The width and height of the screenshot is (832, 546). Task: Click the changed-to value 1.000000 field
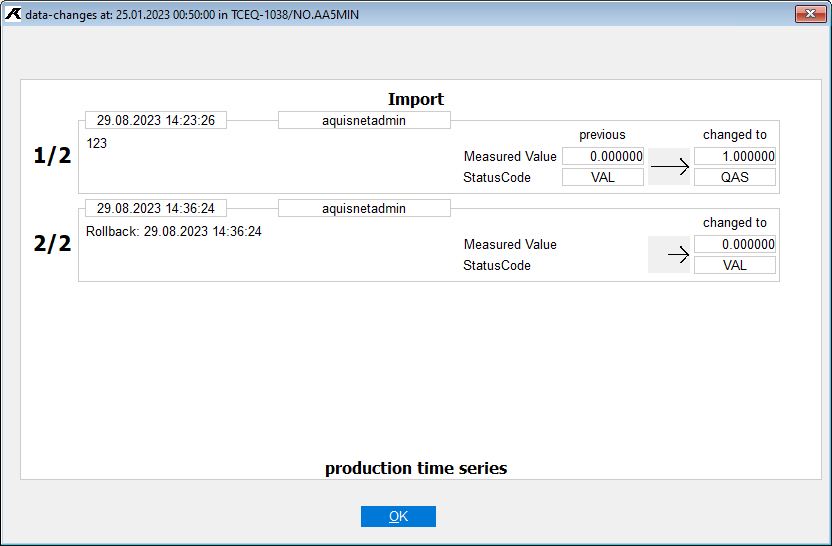pos(735,156)
